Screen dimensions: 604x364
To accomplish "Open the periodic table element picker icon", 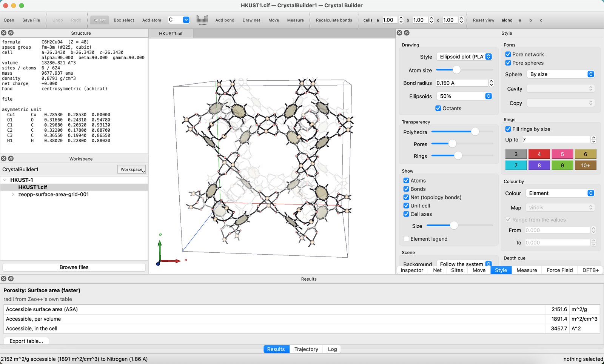I will [x=202, y=20].
